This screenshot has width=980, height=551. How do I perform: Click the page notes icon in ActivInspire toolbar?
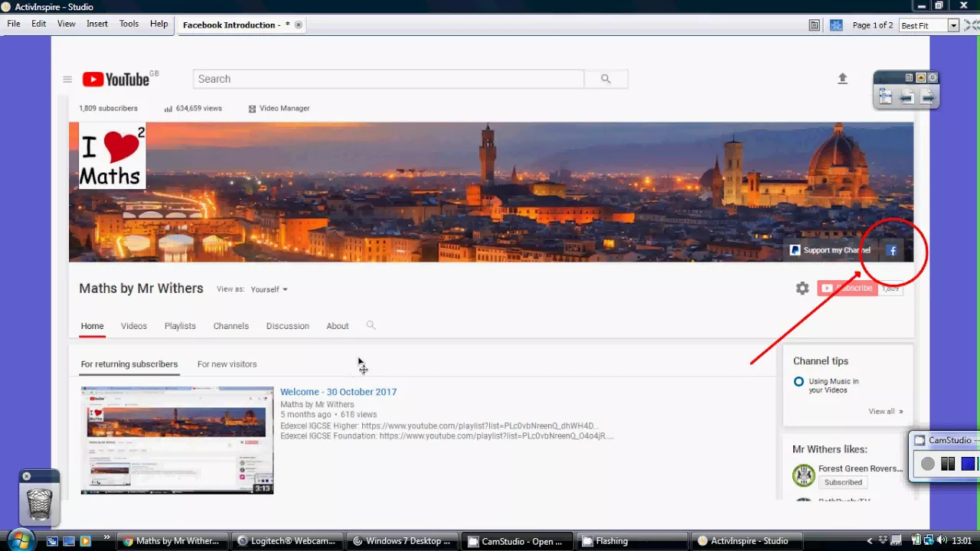click(x=815, y=25)
